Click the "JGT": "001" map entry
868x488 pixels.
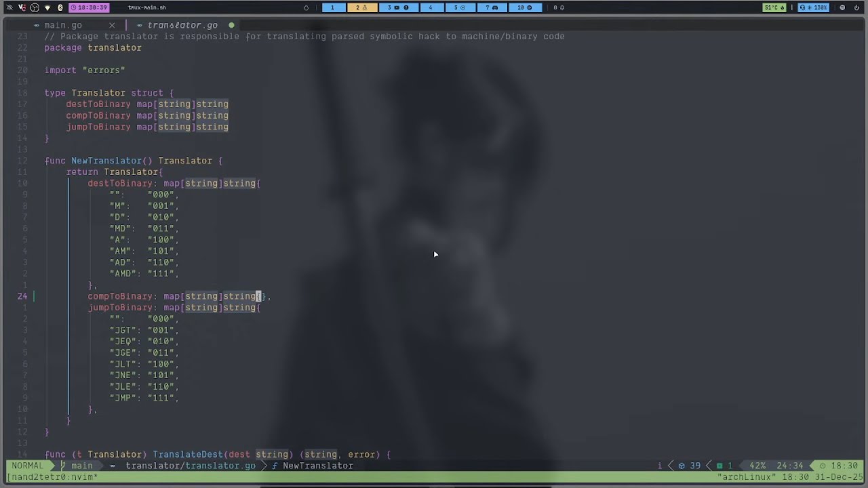point(144,330)
